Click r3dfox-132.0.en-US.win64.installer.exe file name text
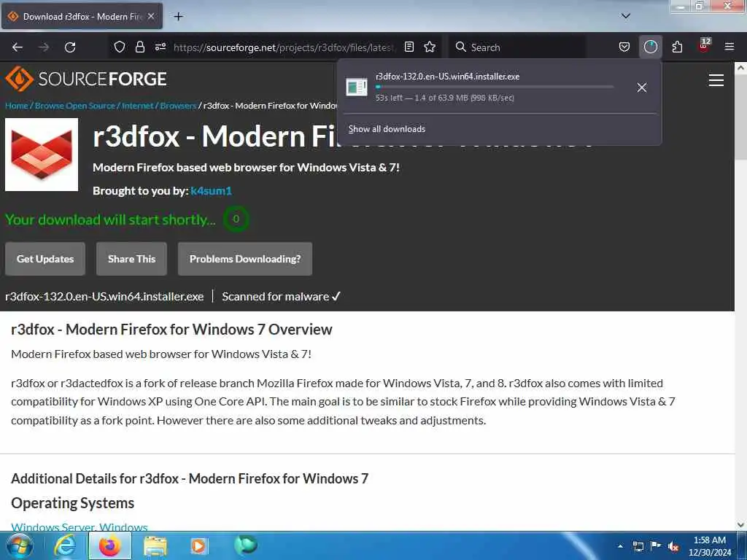 104,297
